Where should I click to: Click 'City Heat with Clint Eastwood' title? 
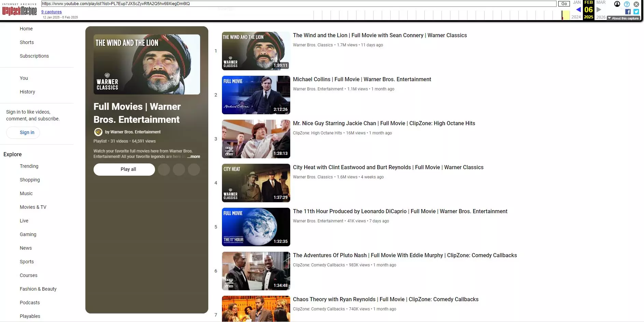388,167
